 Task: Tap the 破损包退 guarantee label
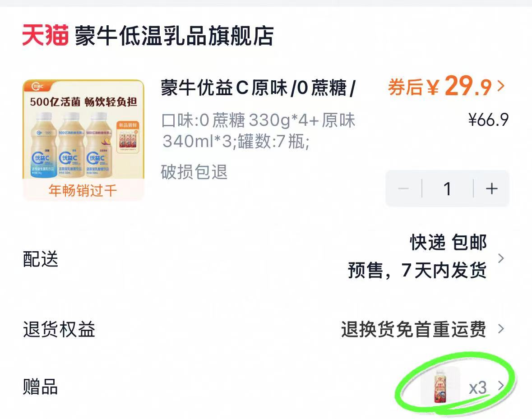194,172
